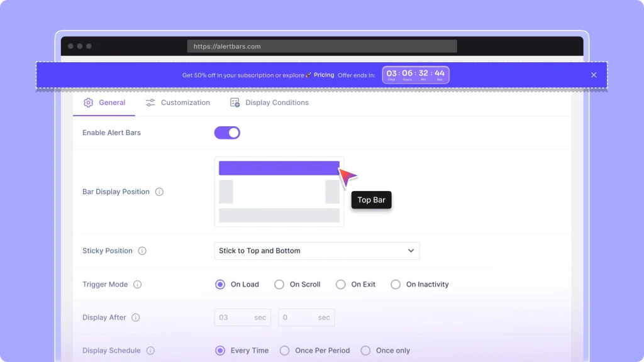Select the right side bar position block
Image resolution: width=644 pixels, height=362 pixels.
tap(332, 192)
